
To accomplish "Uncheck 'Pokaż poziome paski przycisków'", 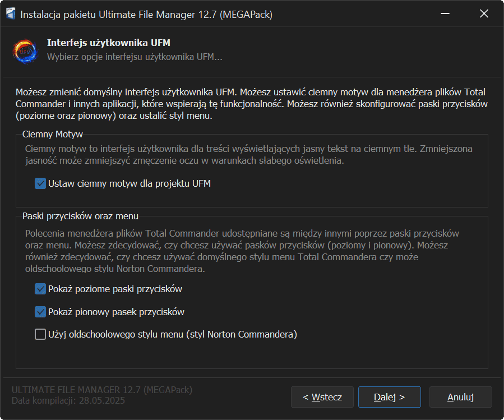I will 40,289.
